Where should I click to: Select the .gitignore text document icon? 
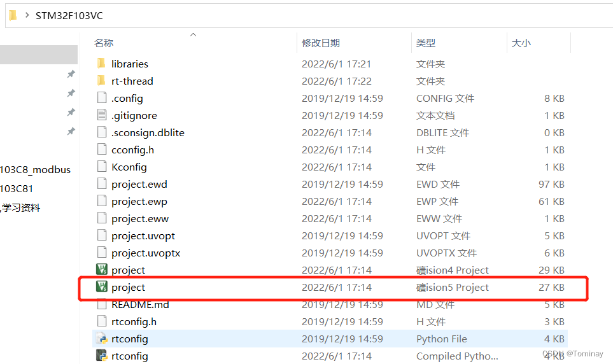coord(102,115)
